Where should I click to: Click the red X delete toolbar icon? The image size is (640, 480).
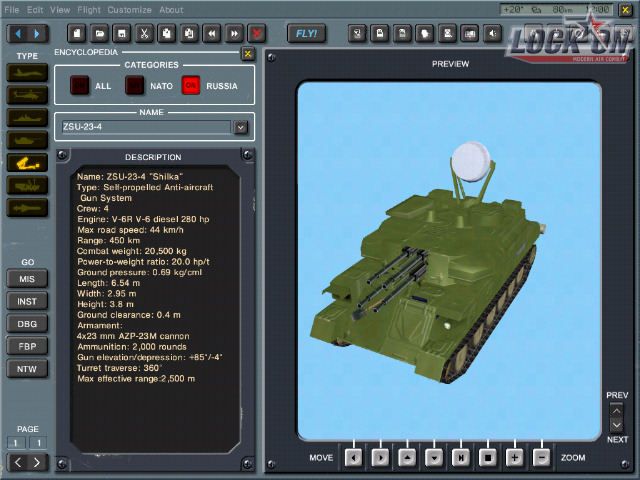click(257, 33)
